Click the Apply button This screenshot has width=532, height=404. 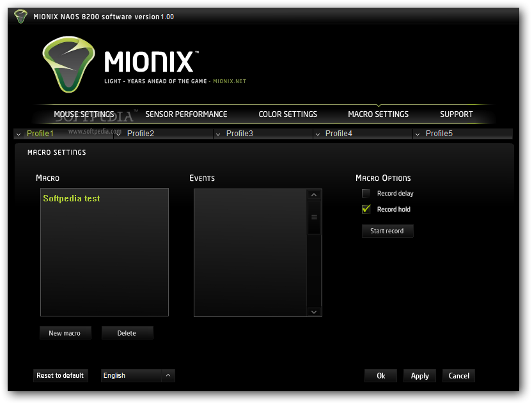click(x=419, y=376)
